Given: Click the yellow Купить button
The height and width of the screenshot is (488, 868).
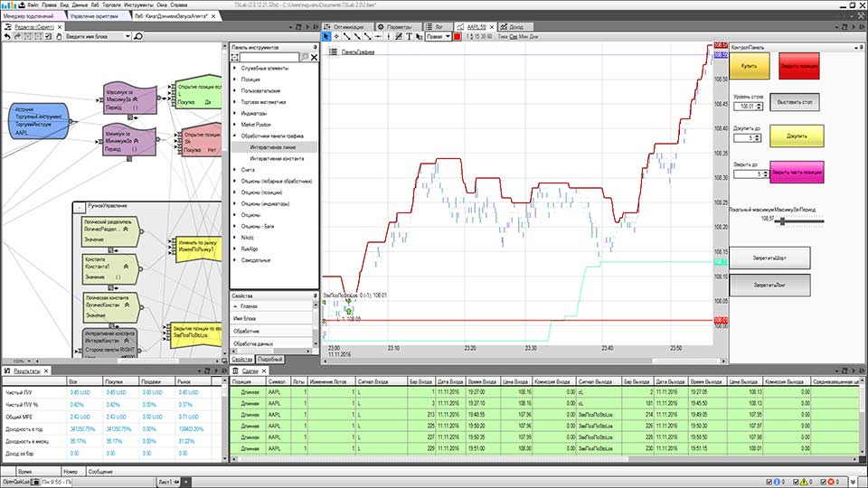Looking at the screenshot, I should [749, 66].
